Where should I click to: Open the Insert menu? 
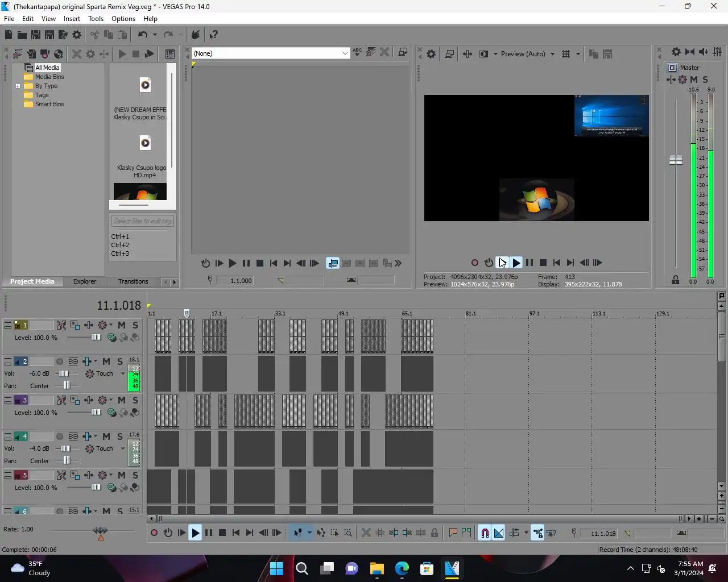click(72, 19)
